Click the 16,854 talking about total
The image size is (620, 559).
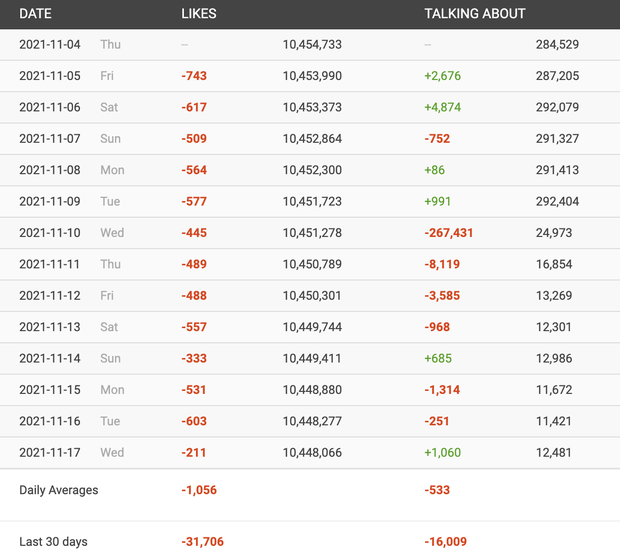(554, 265)
